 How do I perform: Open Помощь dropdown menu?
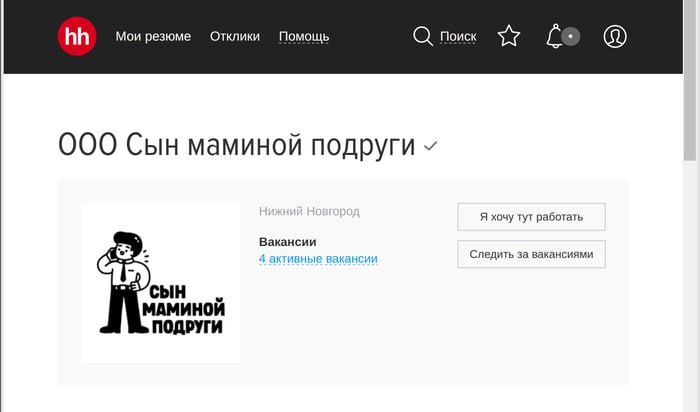pos(304,37)
